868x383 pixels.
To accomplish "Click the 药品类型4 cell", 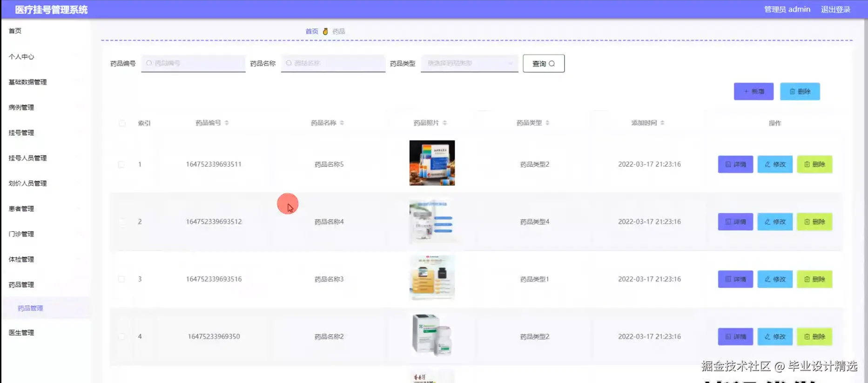I will point(534,222).
